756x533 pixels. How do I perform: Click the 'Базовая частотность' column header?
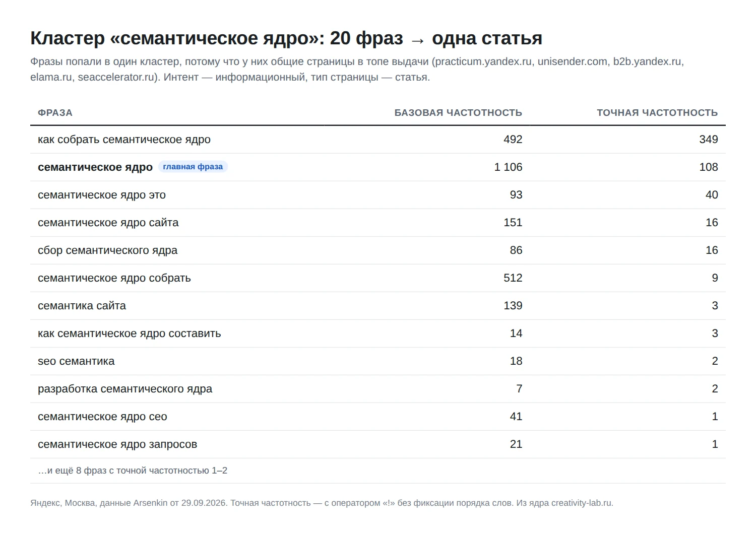tap(458, 113)
